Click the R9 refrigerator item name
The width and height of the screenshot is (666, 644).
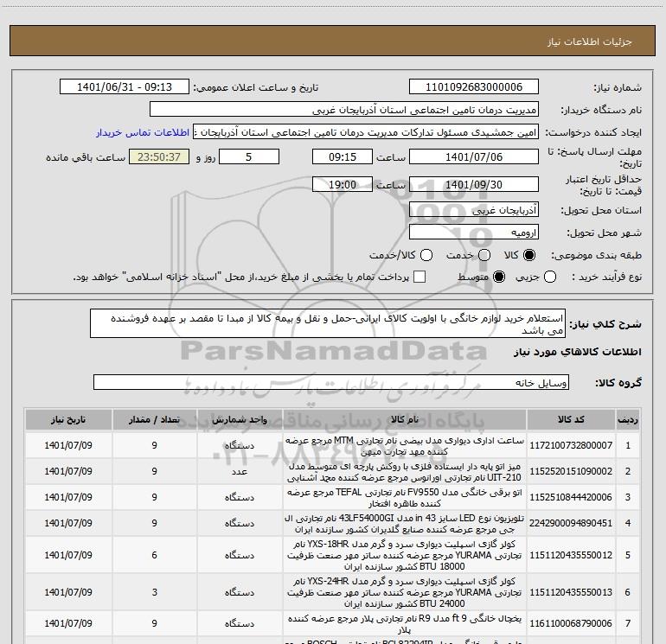pos(405,624)
